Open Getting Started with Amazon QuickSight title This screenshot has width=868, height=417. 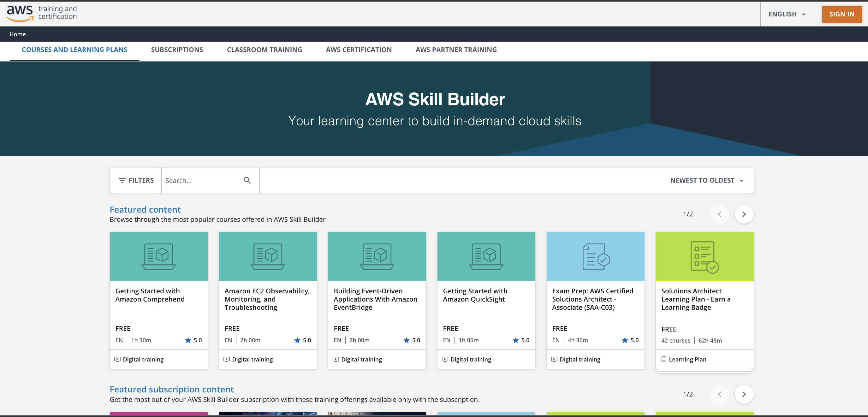(x=475, y=295)
